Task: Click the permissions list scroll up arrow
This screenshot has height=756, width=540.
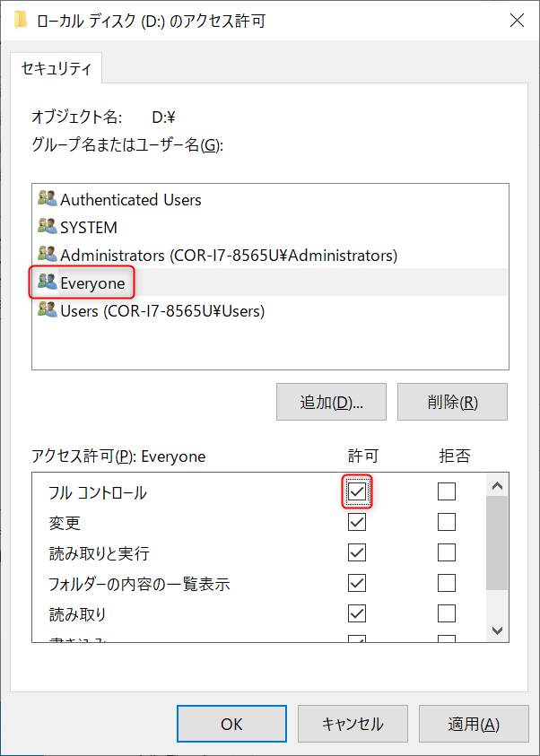Action: (x=497, y=485)
